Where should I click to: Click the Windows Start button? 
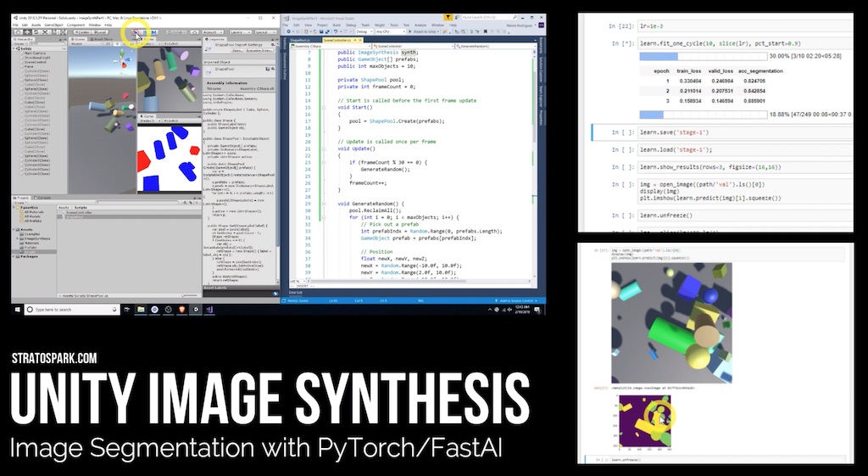(18, 310)
